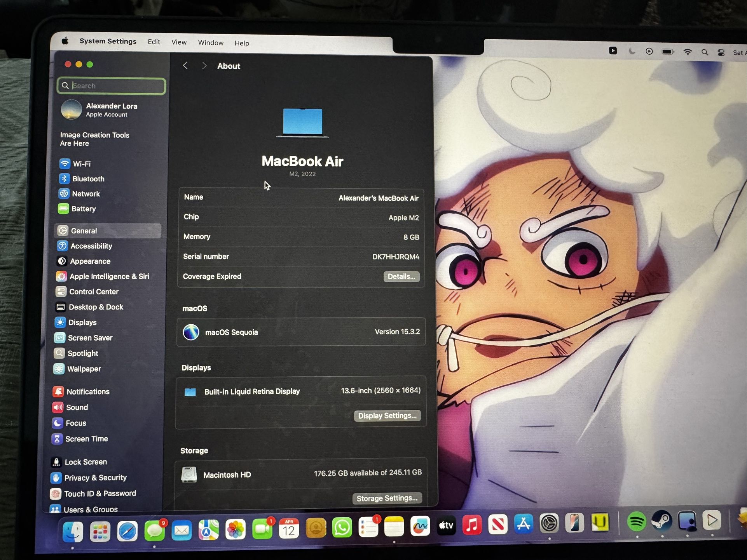747x560 pixels.
Task: Open Lock Screen settings
Action: [x=79, y=462]
